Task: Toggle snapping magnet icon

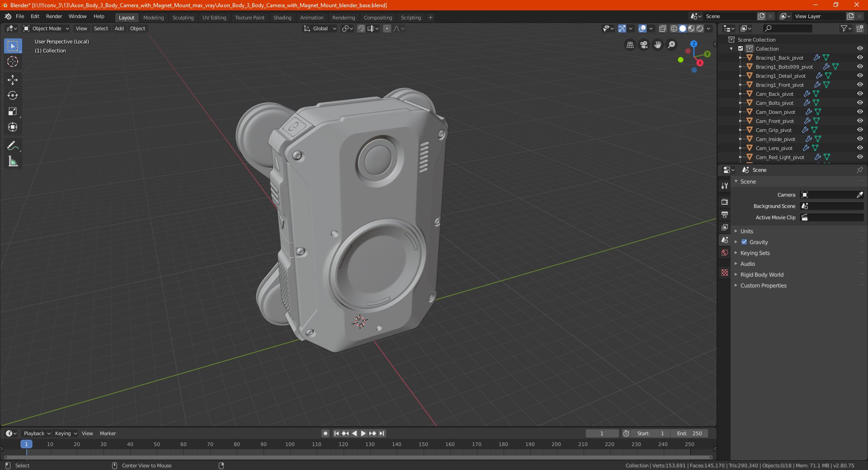Action: (x=361, y=28)
